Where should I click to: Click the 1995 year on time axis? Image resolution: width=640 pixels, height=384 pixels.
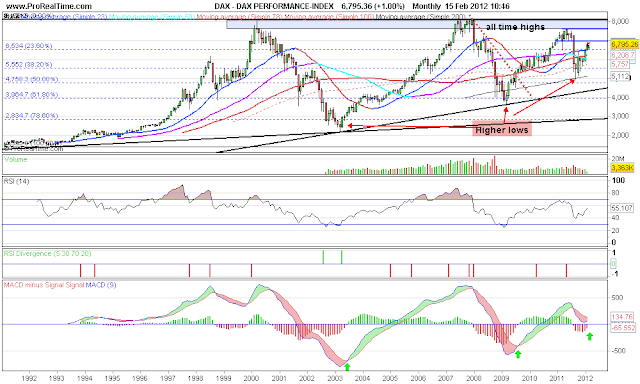(112, 378)
